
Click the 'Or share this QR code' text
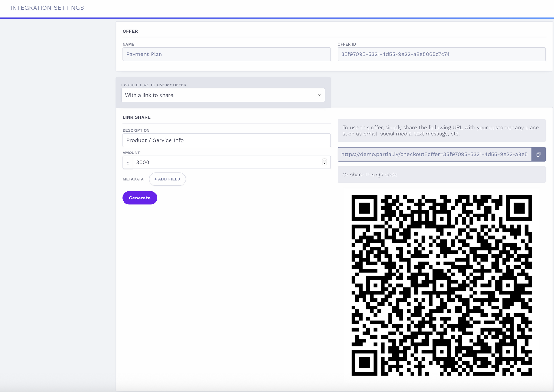tap(370, 175)
